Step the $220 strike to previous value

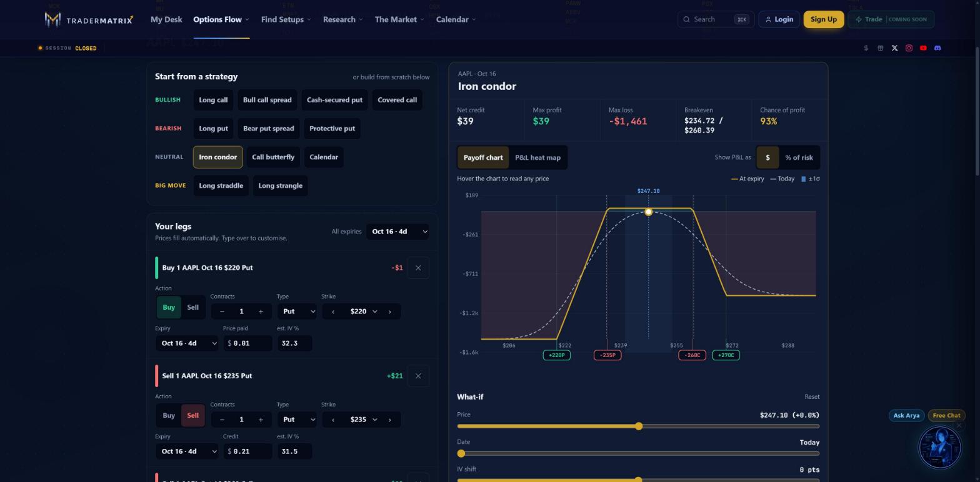click(333, 312)
